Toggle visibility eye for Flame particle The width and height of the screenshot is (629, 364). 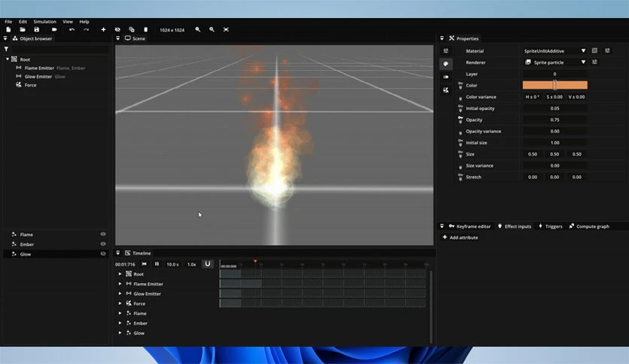103,234
